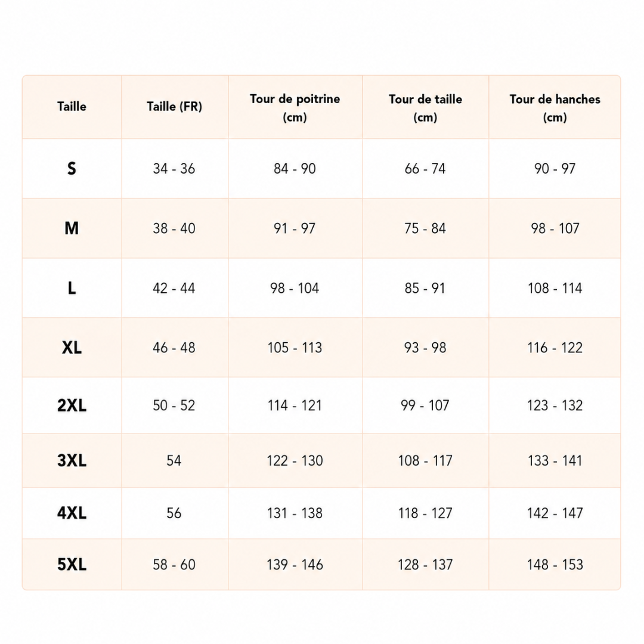Viewport: 644px width, 644px height.
Task: Click the Tour de poitrine (cm) header
Action: point(295,107)
